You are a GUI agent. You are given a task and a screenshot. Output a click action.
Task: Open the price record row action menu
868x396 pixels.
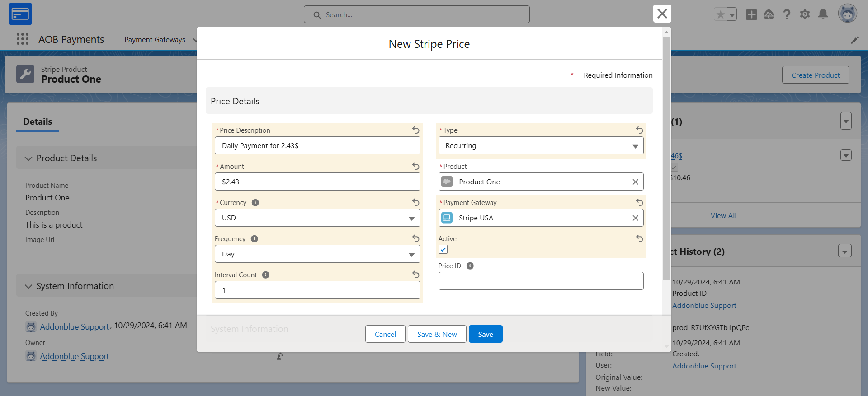pyautogui.click(x=846, y=155)
